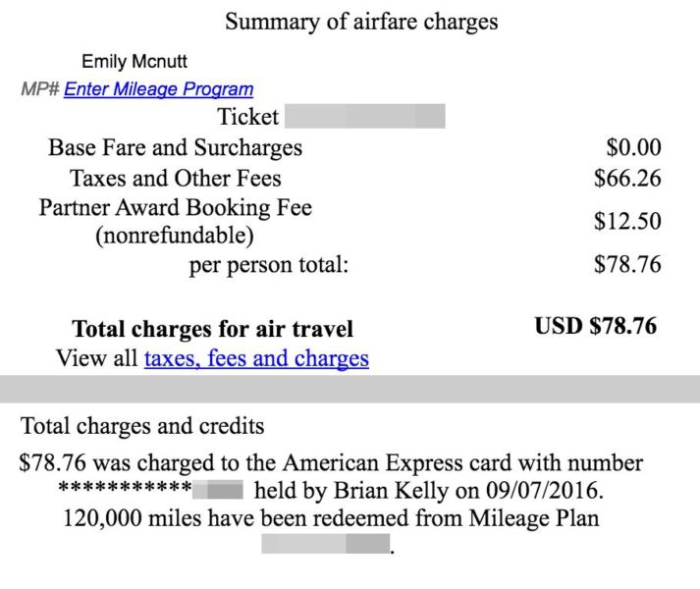Image resolution: width=700 pixels, height=589 pixels.
Task: Click the Base Fare and Surcharges label
Action: pos(175,148)
